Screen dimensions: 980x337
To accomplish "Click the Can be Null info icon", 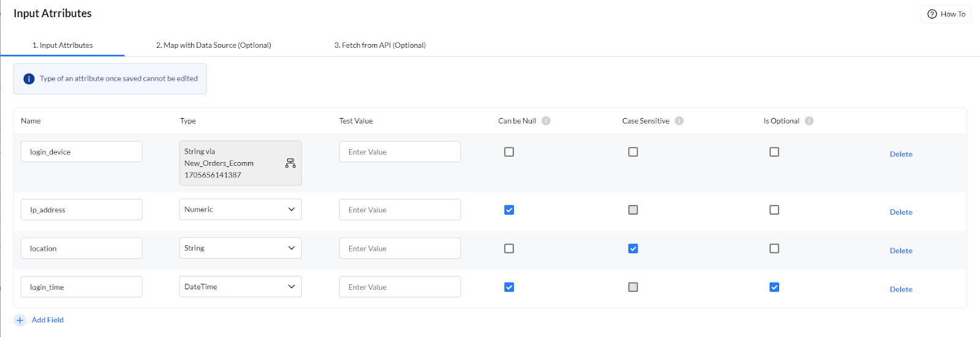I will pos(546,121).
